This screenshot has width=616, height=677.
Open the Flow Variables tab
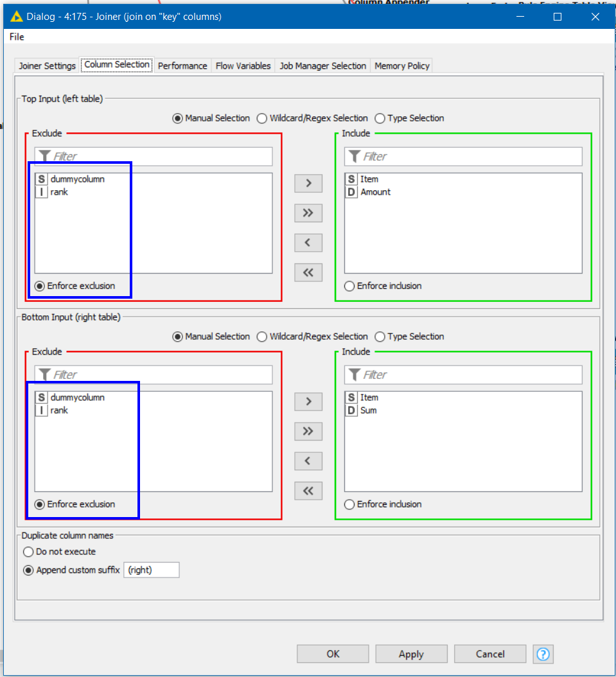243,66
